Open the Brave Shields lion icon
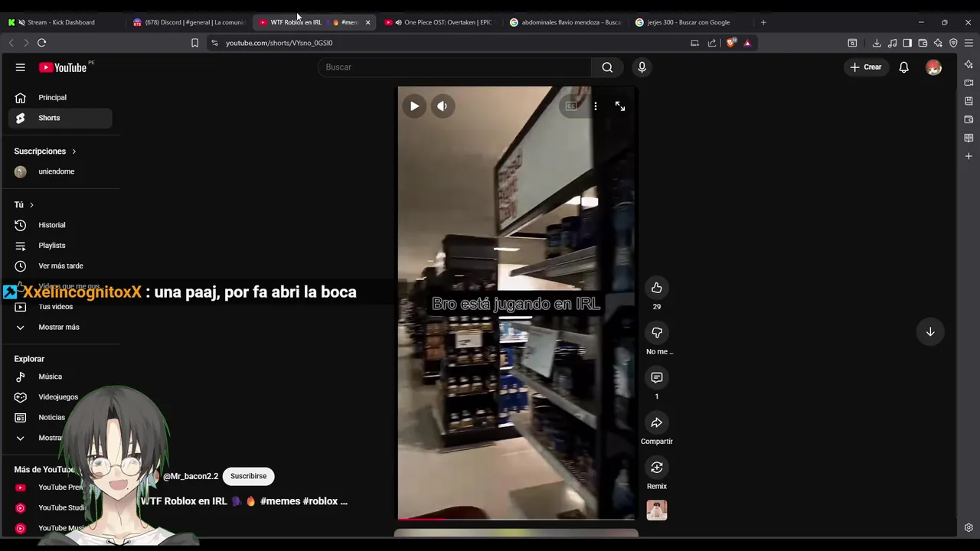 (730, 43)
